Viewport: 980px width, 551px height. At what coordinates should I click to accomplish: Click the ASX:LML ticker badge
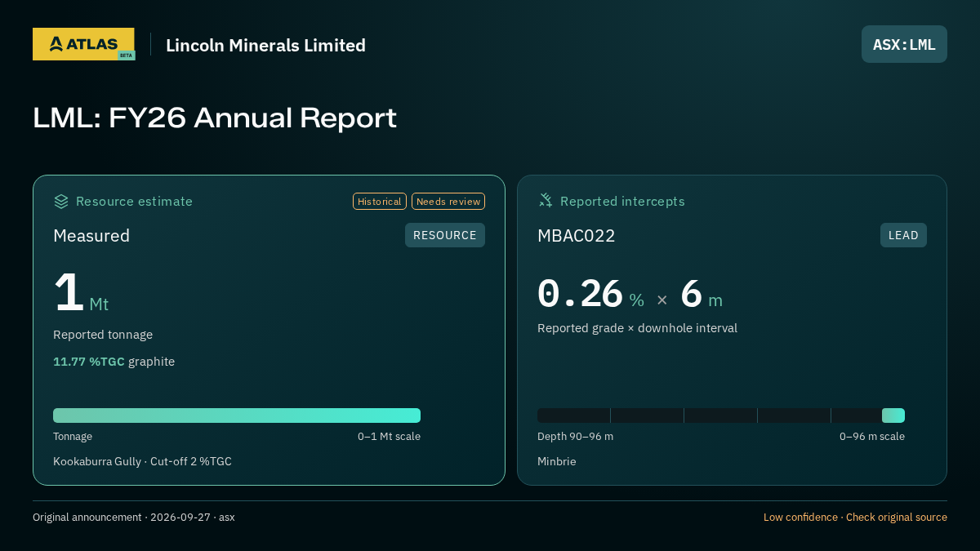click(904, 44)
